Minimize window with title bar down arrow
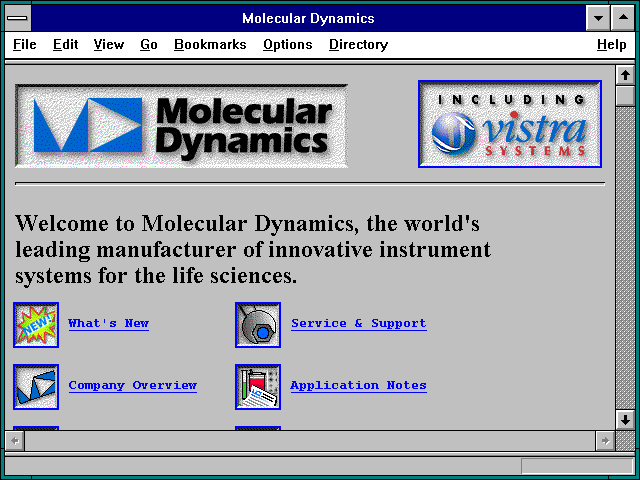Screen dimensions: 640x480 pos(598,18)
